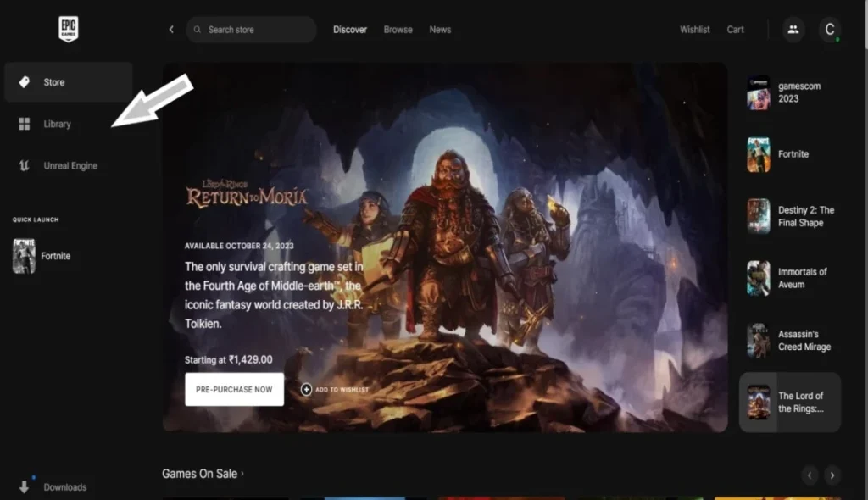Viewport: 868px width, 500px height.
Task: Select the gamescom 2023 thumbnail
Action: coord(759,92)
